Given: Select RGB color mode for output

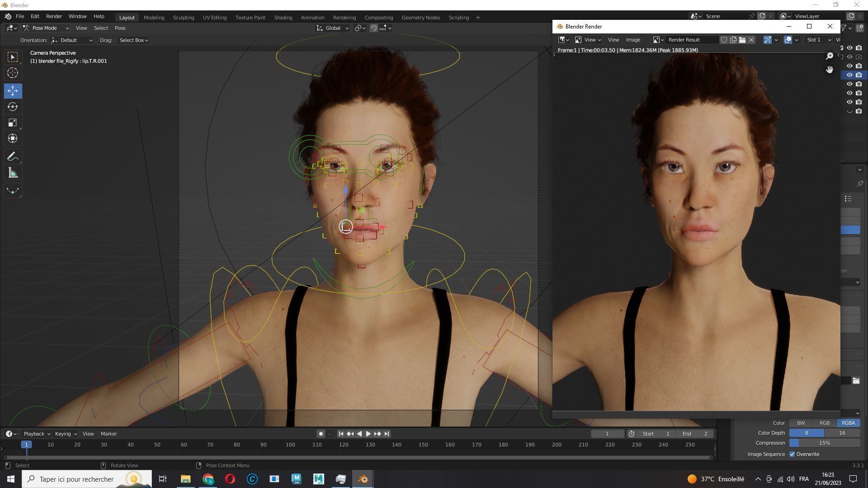Looking at the screenshot, I should click(x=824, y=423).
